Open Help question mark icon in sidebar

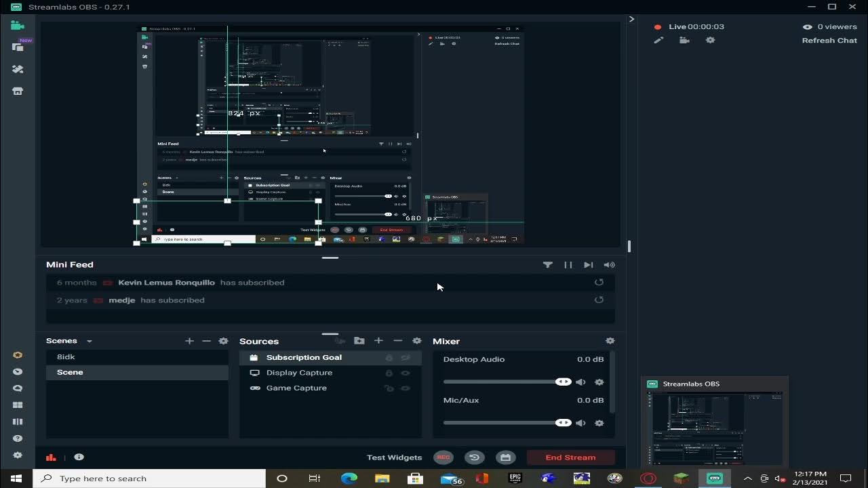[18, 439]
